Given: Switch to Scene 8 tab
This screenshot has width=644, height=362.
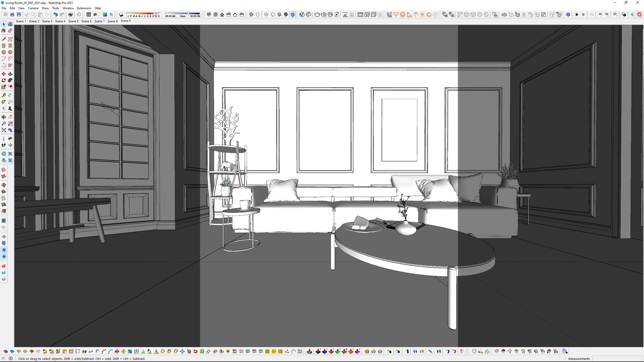Looking at the screenshot, I should [x=112, y=21].
